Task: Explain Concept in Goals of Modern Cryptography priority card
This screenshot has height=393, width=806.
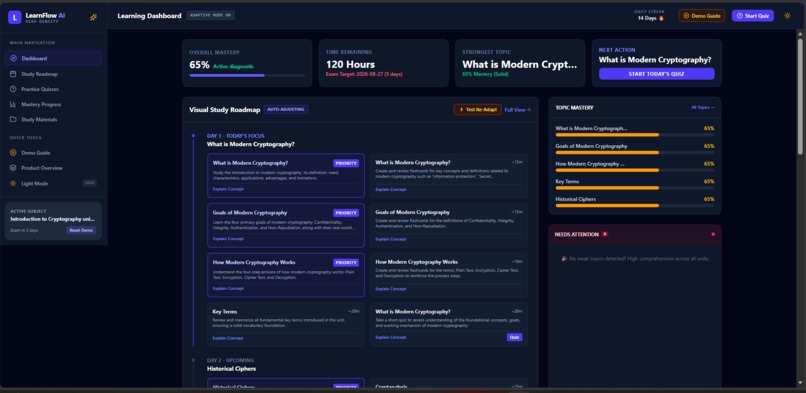Action: coord(228,239)
